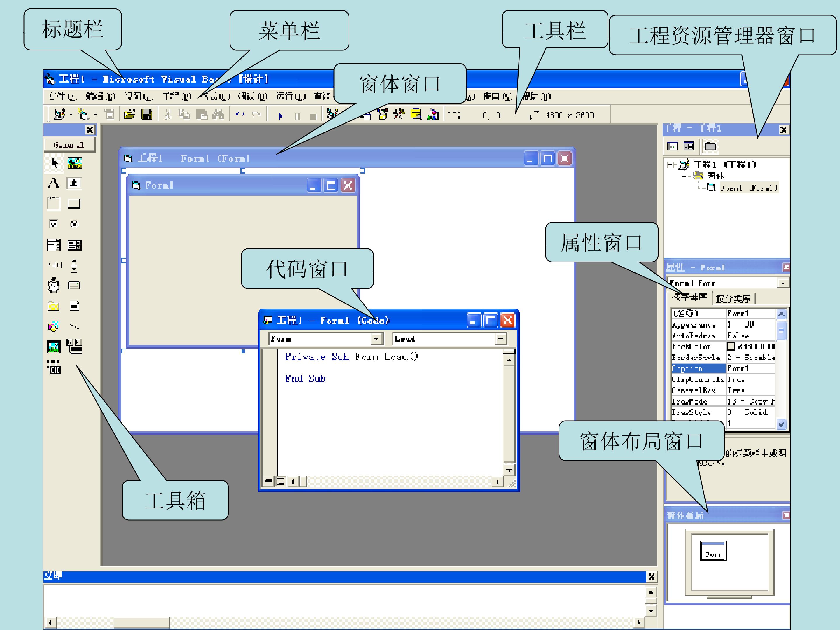Screen dimensions: 840x630
Task: Toggle Procedure View in the code window
Action: (x=268, y=482)
